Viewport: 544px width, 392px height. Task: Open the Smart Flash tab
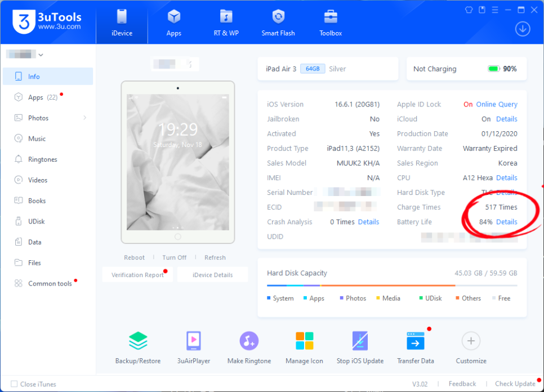pyautogui.click(x=278, y=23)
